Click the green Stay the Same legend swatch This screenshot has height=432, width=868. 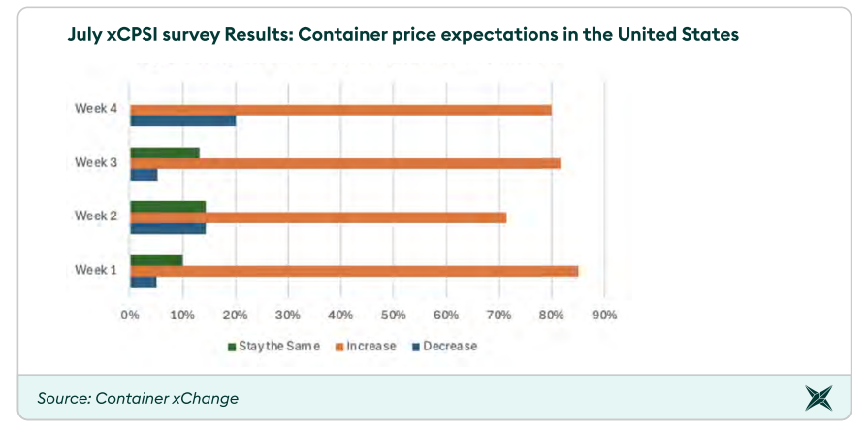(x=232, y=347)
